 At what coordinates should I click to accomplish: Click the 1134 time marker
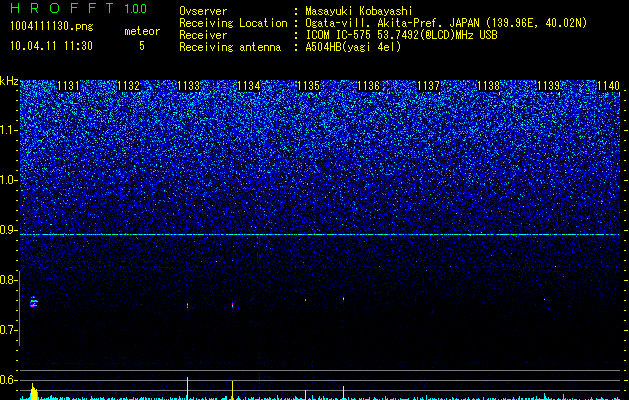coord(249,86)
